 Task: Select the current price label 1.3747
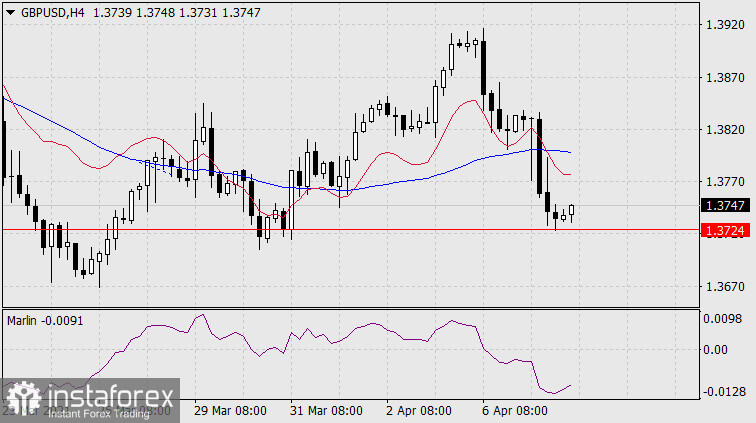(x=725, y=205)
